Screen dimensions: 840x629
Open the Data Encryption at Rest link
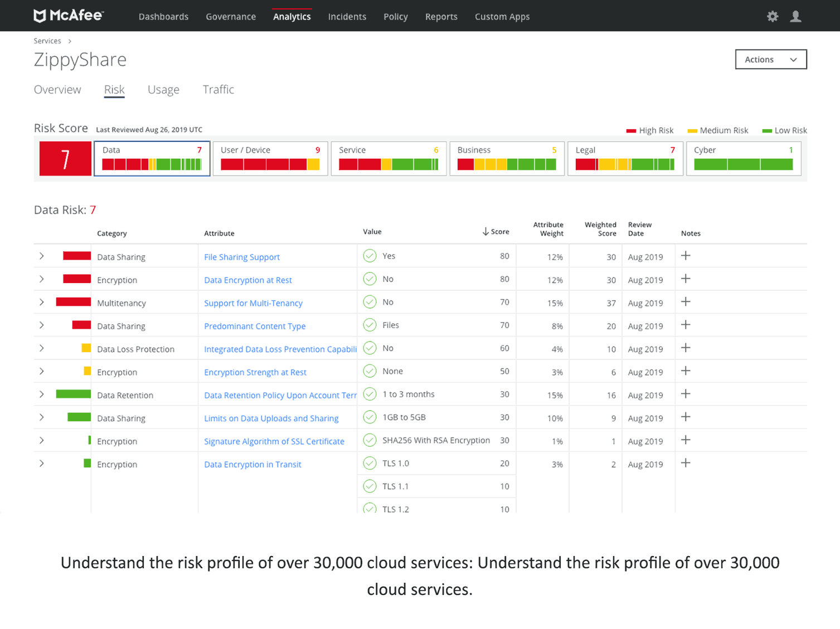(x=248, y=280)
